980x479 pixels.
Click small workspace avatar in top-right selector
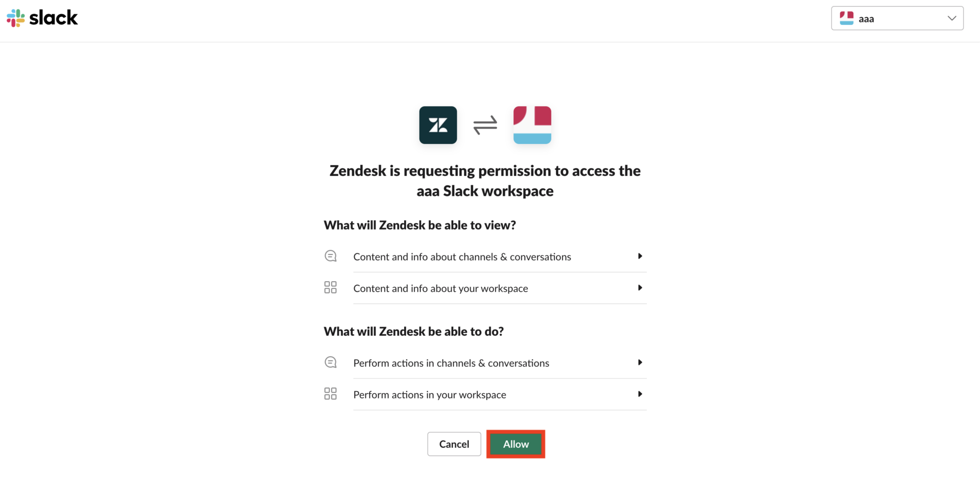846,18
